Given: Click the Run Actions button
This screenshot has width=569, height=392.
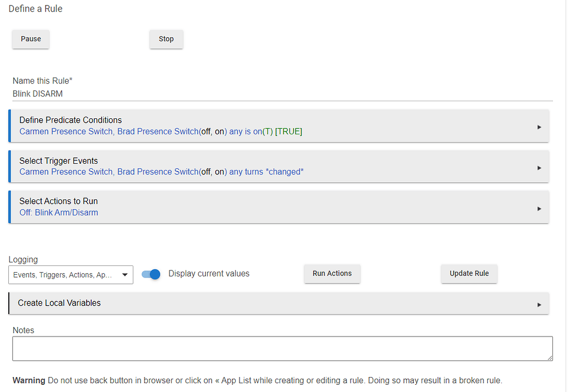Looking at the screenshot, I should point(332,274).
